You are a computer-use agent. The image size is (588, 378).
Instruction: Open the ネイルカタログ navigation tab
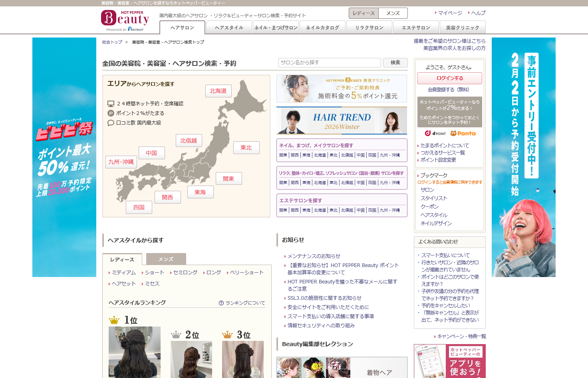click(322, 28)
